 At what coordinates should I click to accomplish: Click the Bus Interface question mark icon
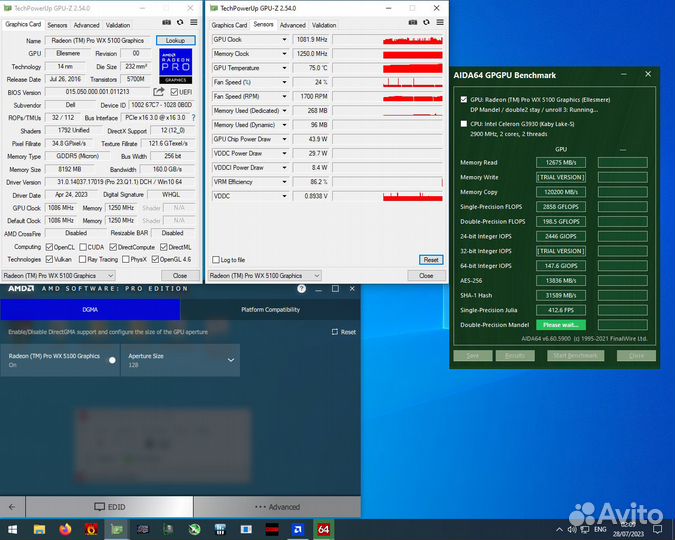click(193, 118)
